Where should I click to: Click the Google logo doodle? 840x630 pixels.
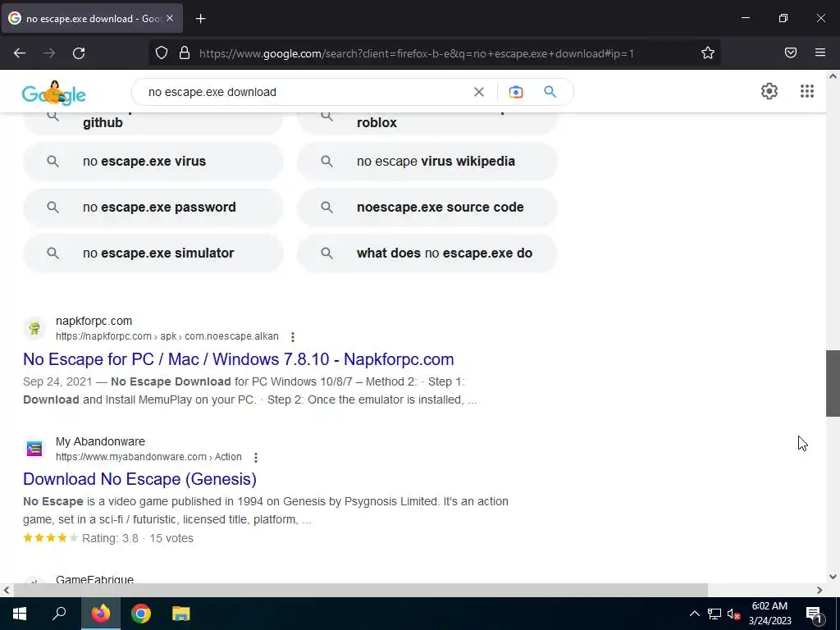(x=53, y=93)
